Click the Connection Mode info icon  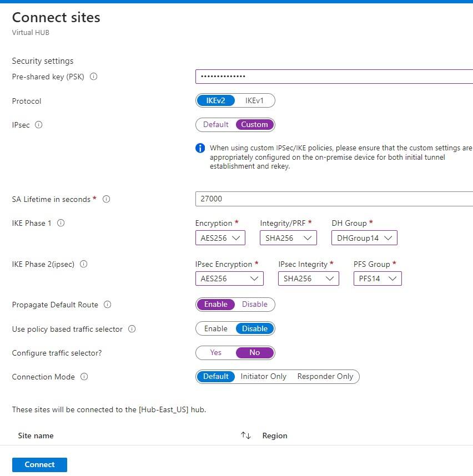pyautogui.click(x=83, y=377)
